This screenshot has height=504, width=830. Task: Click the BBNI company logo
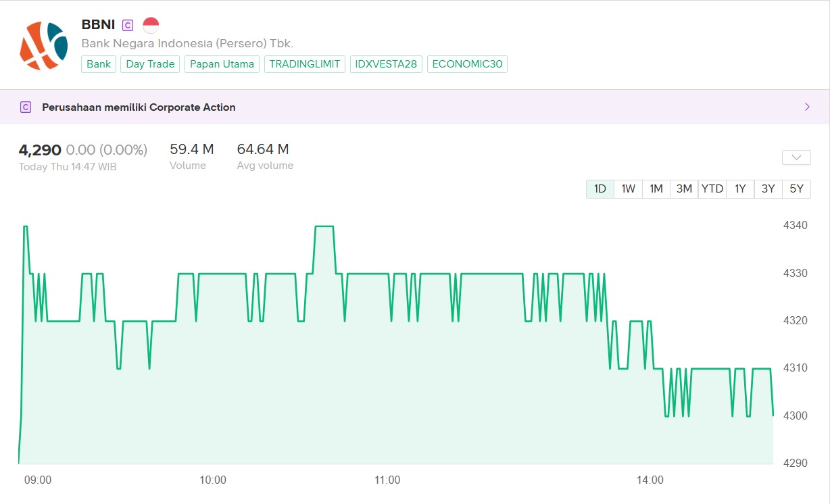[43, 45]
